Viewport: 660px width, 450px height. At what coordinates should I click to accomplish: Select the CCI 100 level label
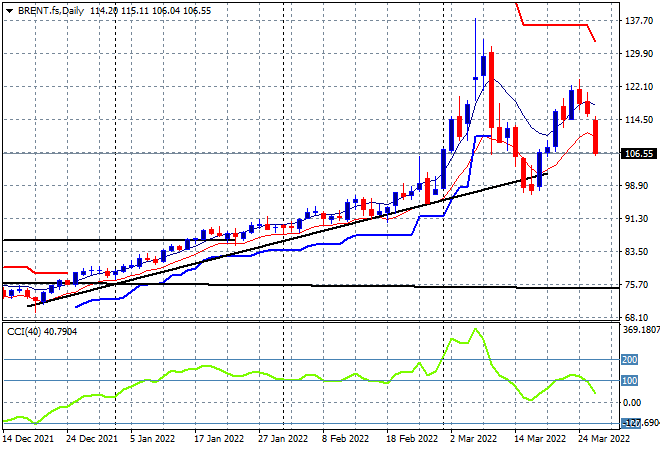629,381
